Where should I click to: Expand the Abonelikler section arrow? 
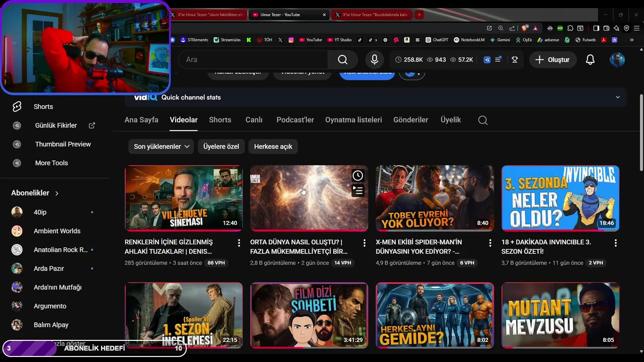(x=57, y=193)
